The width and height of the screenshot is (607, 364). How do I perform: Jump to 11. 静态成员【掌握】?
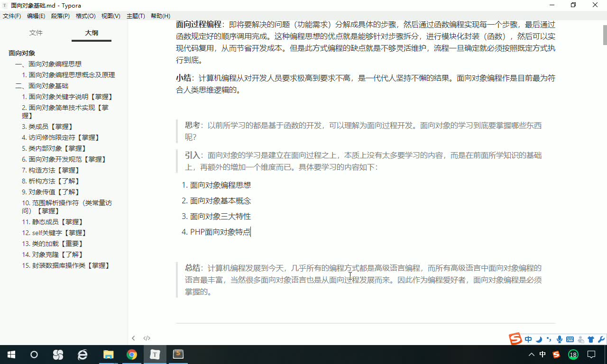53,222
